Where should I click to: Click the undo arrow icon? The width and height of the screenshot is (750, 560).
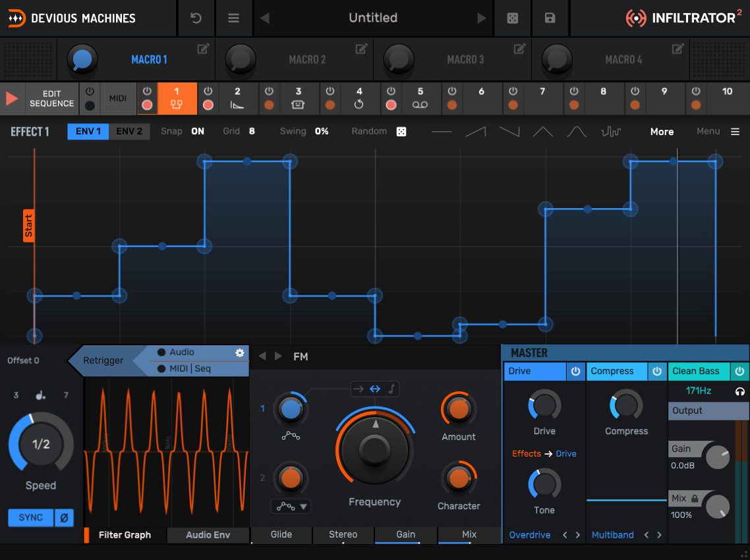click(196, 18)
